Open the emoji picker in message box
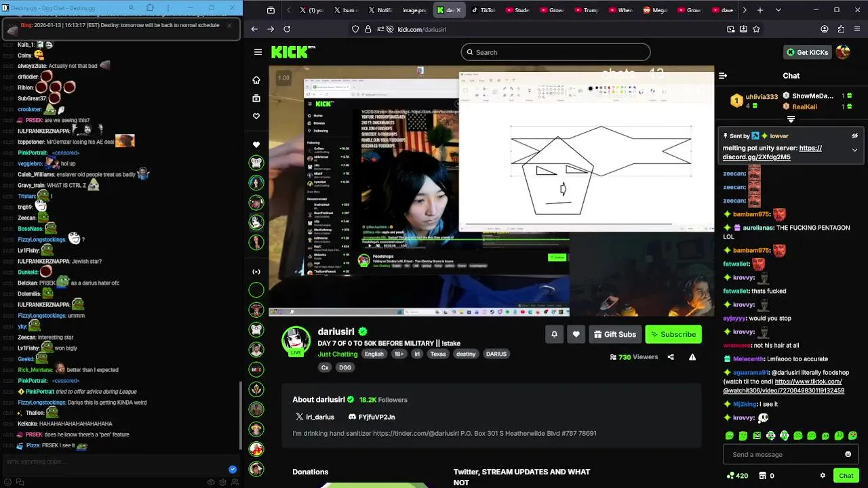The height and width of the screenshot is (488, 868). click(x=848, y=454)
